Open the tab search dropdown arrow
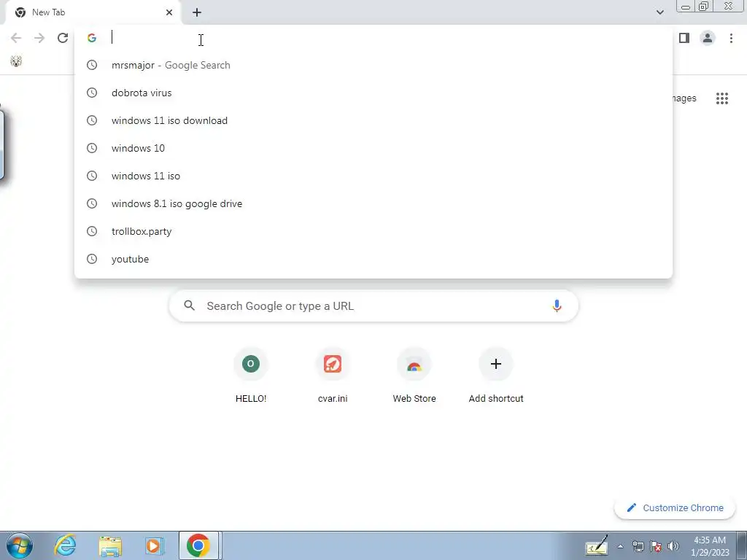747x560 pixels. 659,12
